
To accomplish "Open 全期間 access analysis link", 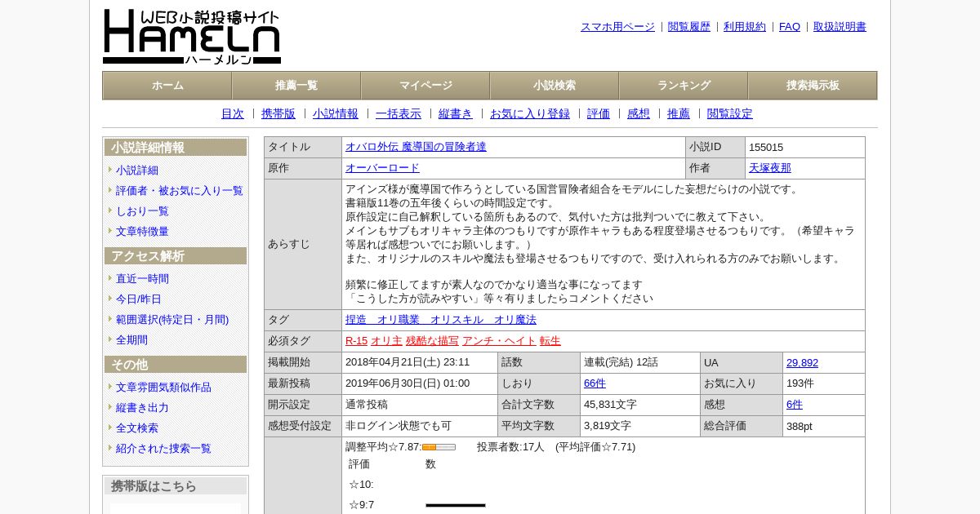I will point(131,340).
